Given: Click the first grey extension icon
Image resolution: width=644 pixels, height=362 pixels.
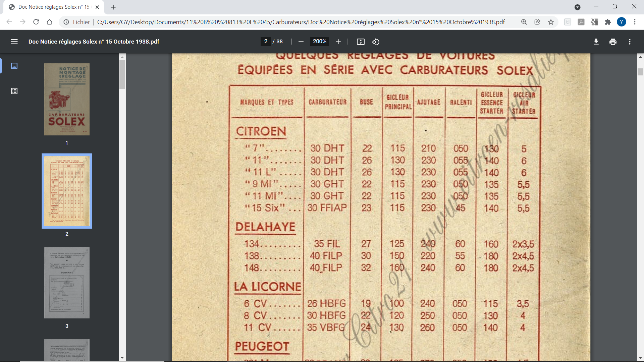Looking at the screenshot, I should point(568,22).
